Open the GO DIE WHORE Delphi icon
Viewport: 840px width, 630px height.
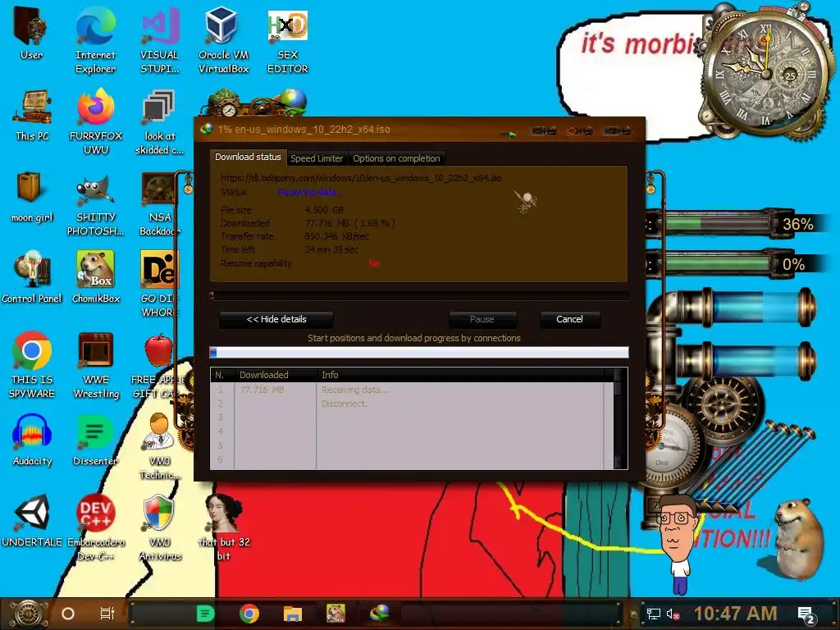click(159, 284)
